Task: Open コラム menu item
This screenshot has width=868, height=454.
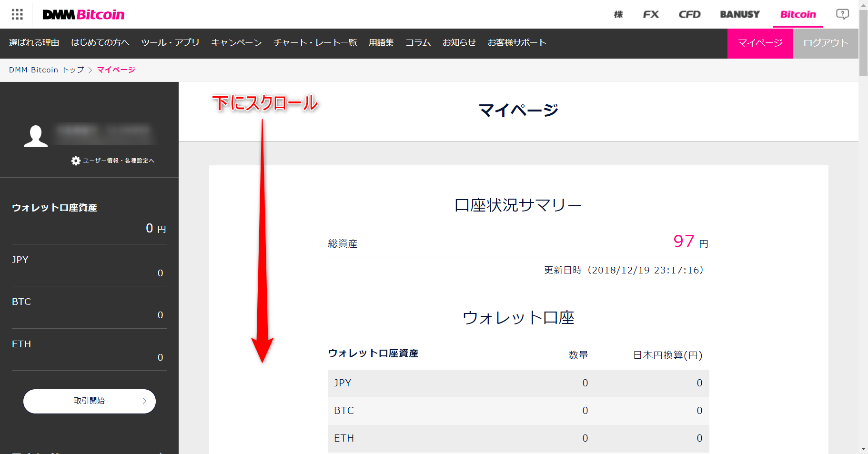Action: tap(418, 43)
